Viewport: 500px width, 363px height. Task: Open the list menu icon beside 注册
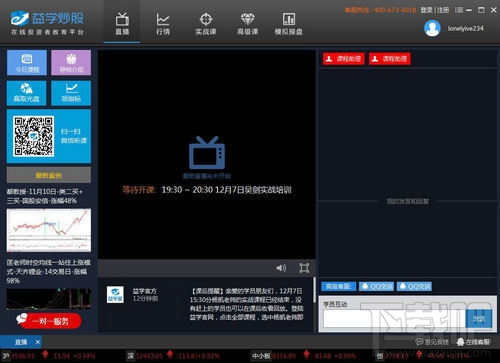[x=459, y=10]
